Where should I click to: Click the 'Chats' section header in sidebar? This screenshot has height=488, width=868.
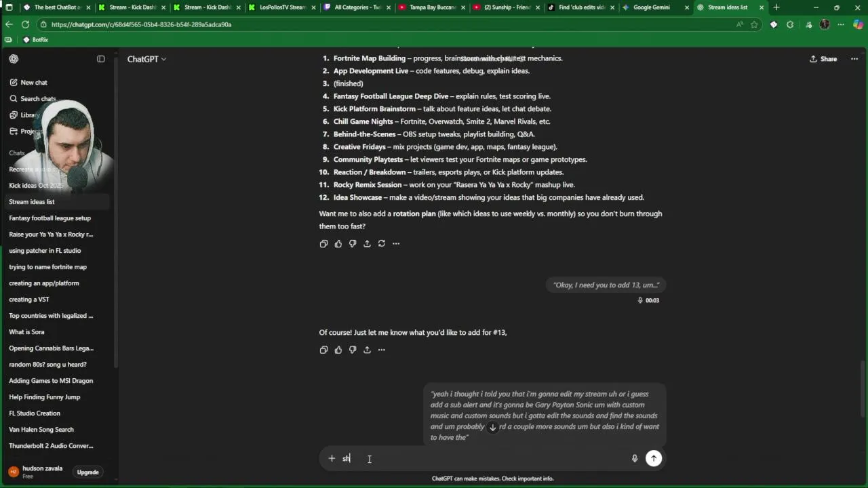(x=17, y=153)
